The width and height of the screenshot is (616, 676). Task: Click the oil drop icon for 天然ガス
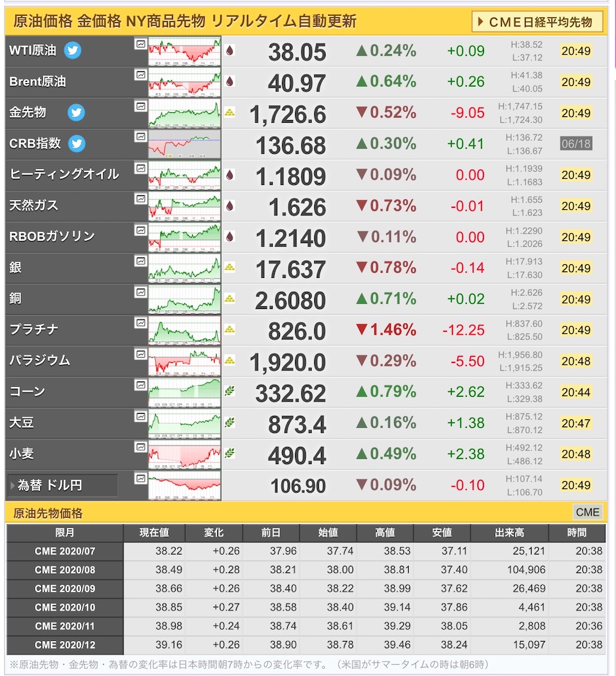[230, 206]
